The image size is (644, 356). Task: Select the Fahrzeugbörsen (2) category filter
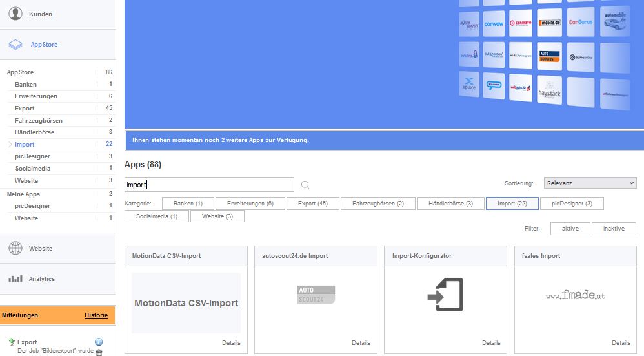(378, 204)
